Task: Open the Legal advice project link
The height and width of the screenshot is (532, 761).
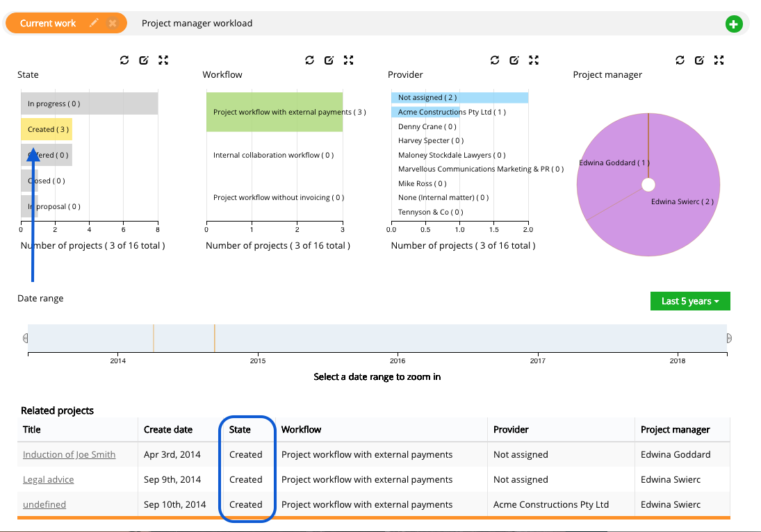Action: (48, 480)
